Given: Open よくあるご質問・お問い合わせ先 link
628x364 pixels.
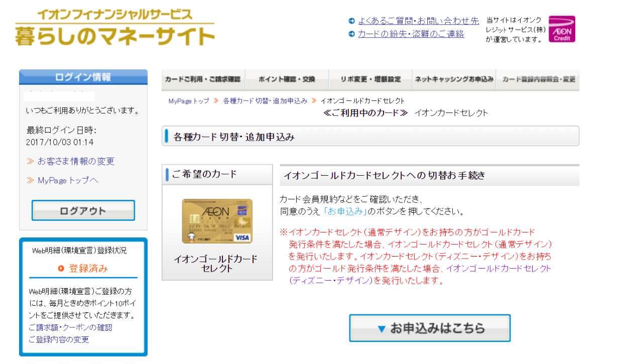Looking at the screenshot, I should (x=419, y=21).
